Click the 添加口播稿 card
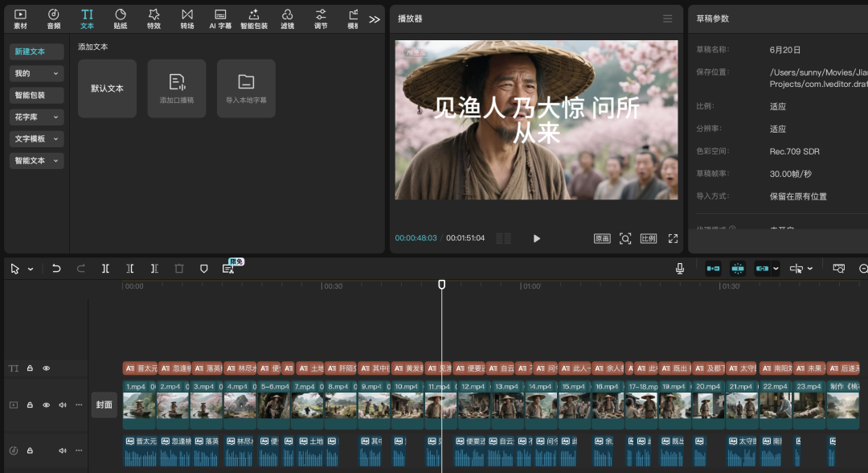Screen dimensions: 868x473 (177, 88)
